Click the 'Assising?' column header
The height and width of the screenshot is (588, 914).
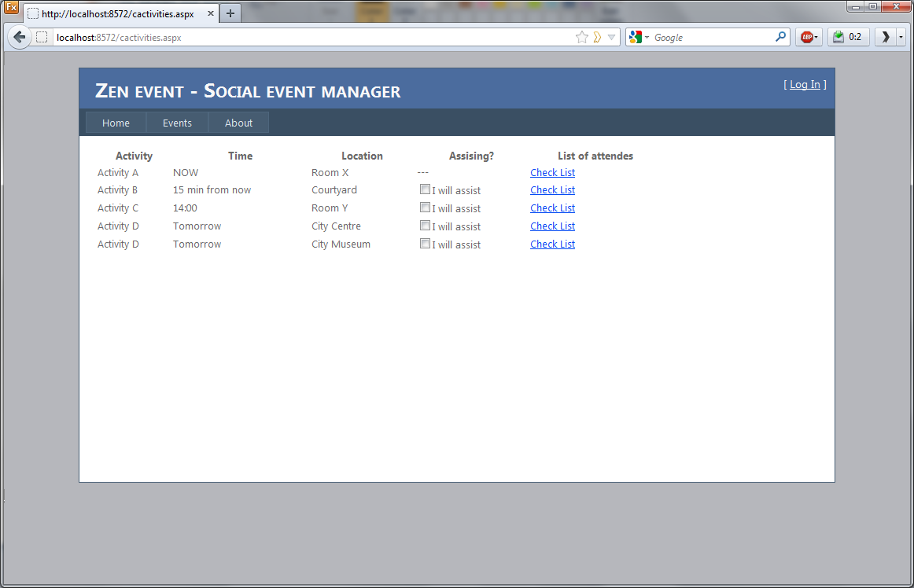[x=471, y=156]
